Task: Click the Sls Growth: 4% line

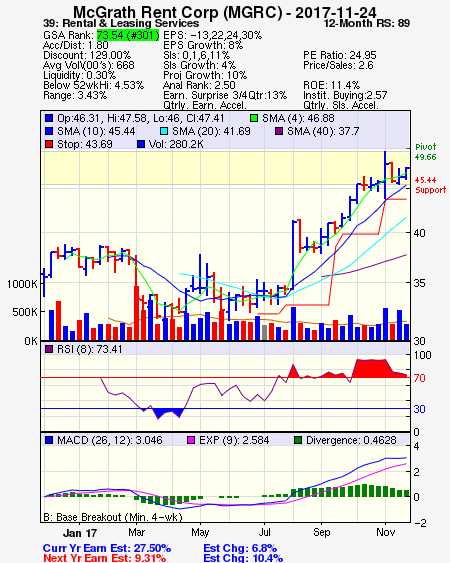Action: pyautogui.click(x=199, y=65)
